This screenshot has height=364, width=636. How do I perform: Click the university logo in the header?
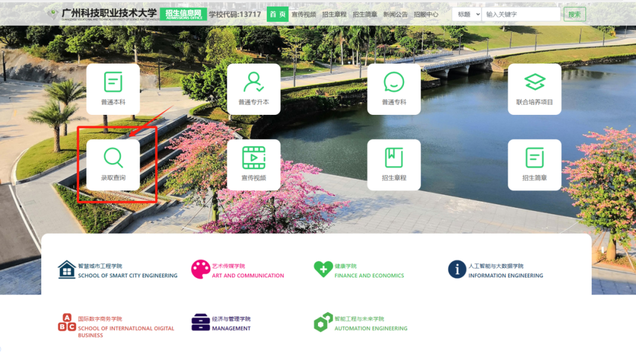pos(103,14)
